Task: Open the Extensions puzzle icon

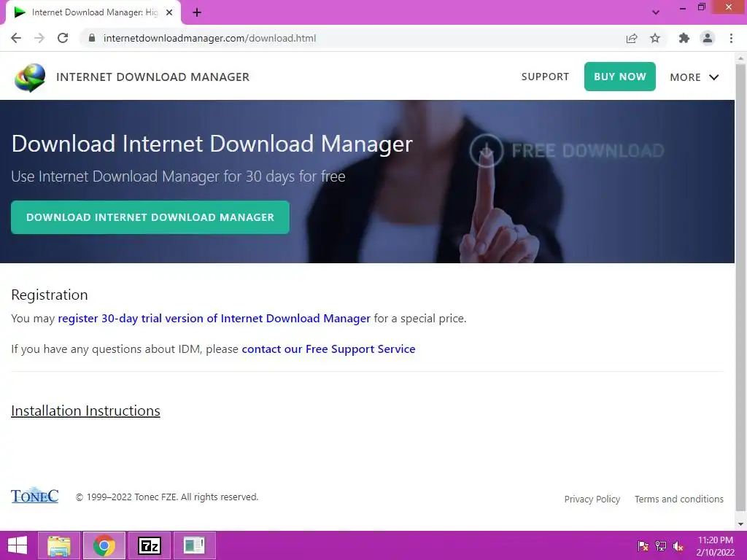Action: point(684,38)
